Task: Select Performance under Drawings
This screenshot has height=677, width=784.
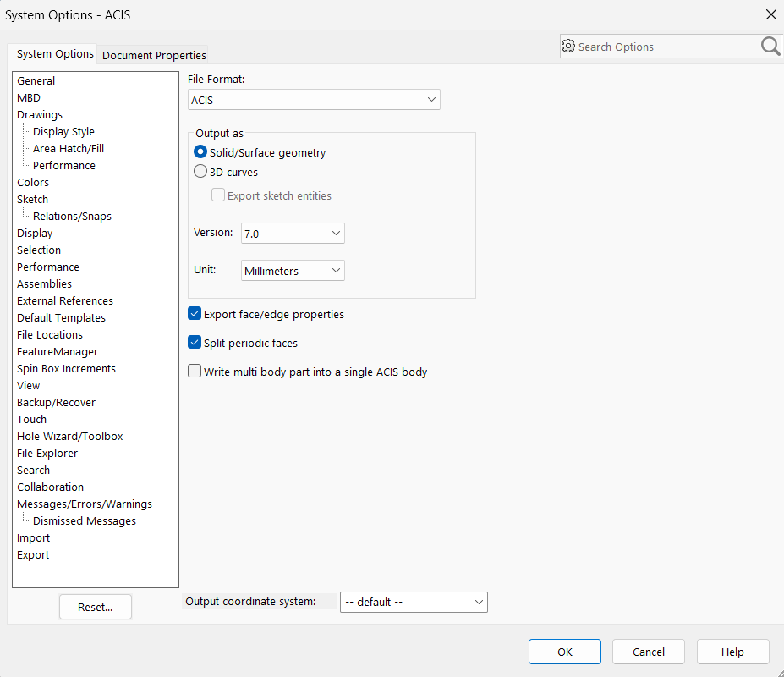Action: click(64, 165)
